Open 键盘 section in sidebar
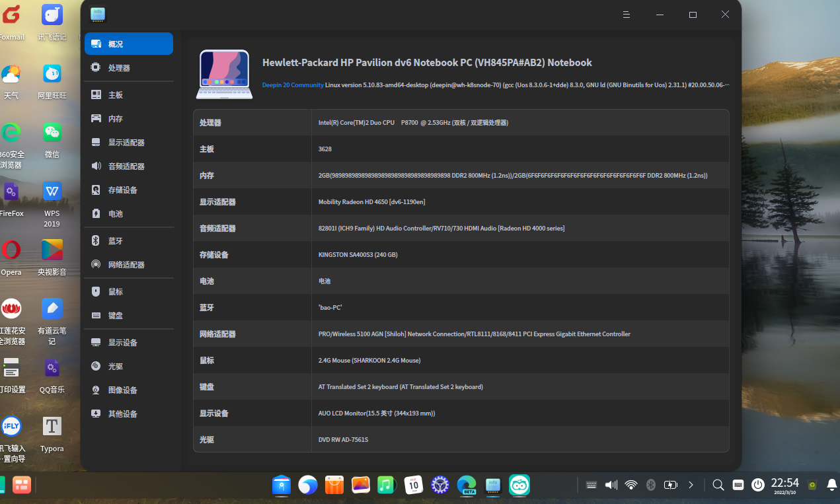Image resolution: width=840 pixels, height=504 pixels. pos(129,315)
